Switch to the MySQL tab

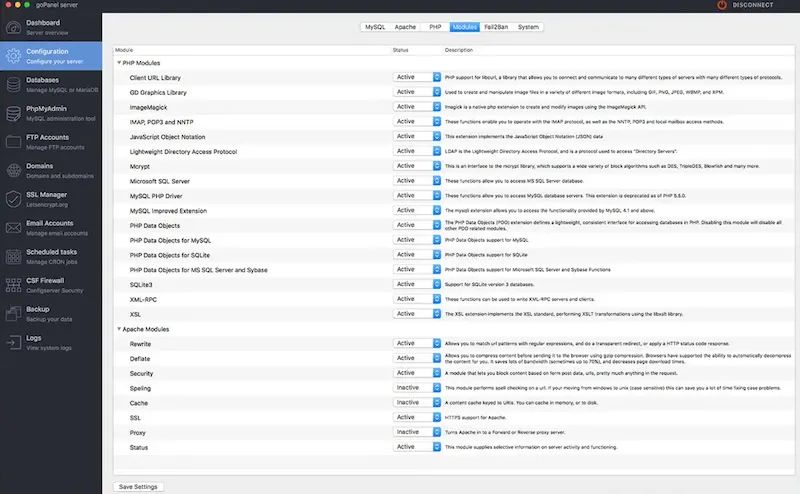click(x=375, y=27)
